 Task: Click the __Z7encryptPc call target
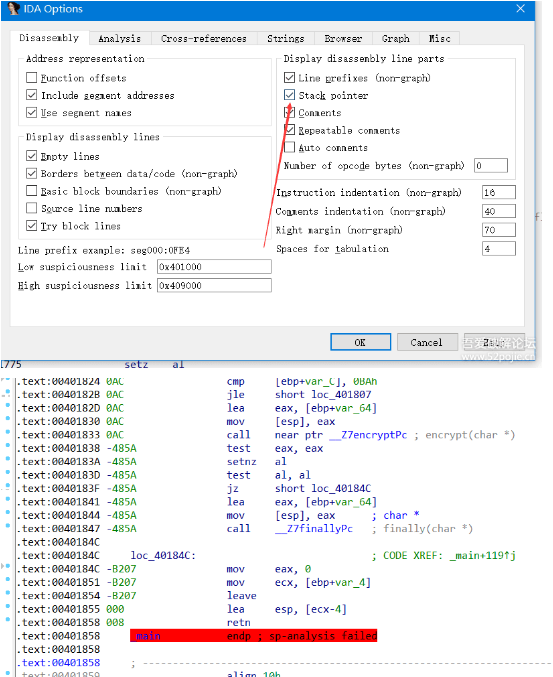tap(368, 435)
